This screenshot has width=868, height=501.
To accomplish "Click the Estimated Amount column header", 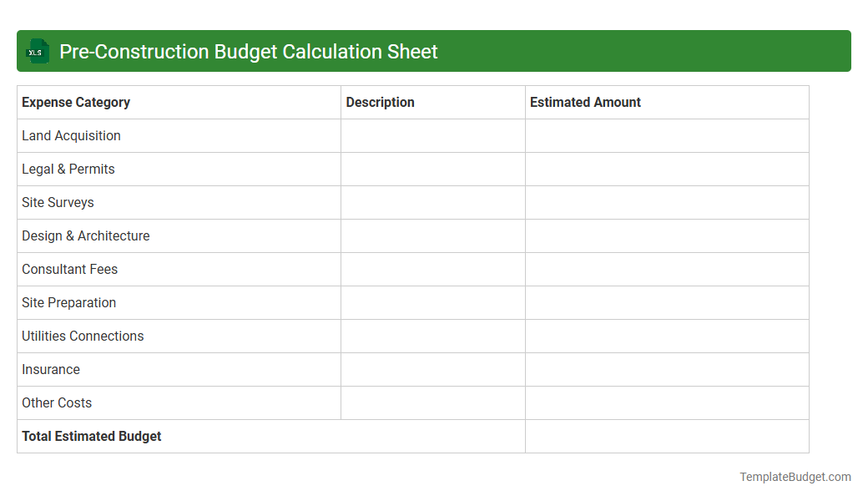I will pyautogui.click(x=584, y=102).
